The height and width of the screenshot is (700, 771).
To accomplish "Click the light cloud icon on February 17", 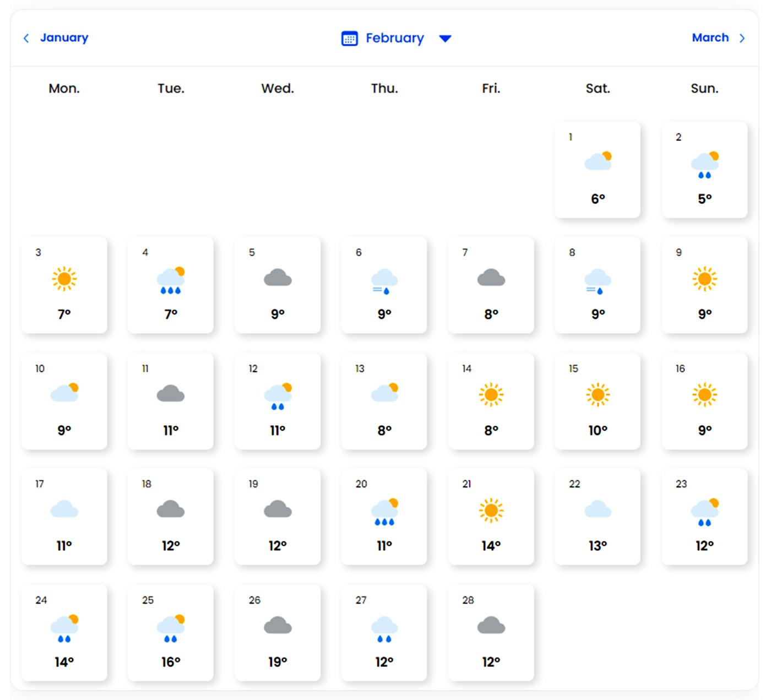I will tap(64, 509).
